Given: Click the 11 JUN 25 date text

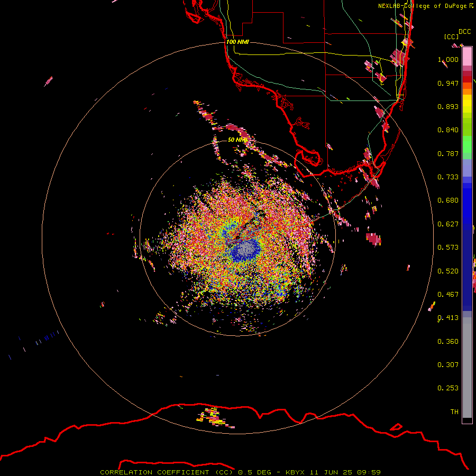Looking at the screenshot, I should tap(330, 472).
